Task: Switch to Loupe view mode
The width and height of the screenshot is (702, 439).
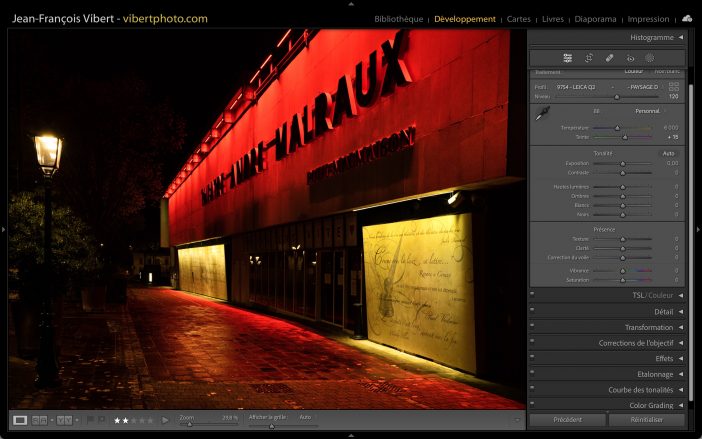Action: point(20,420)
